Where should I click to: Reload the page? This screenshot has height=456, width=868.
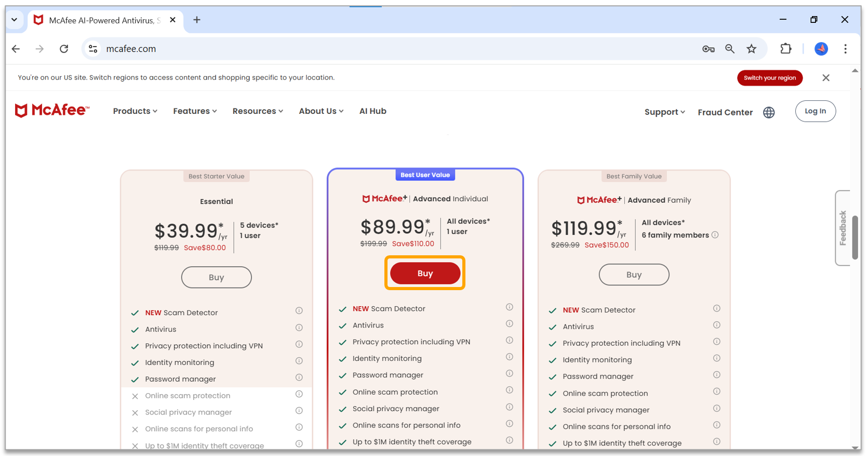[x=64, y=49]
